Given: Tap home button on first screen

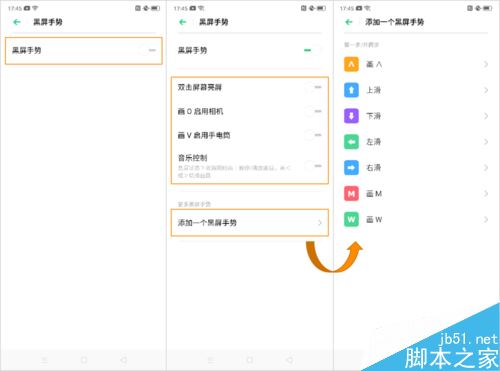Looking at the screenshot, I should point(84,360).
